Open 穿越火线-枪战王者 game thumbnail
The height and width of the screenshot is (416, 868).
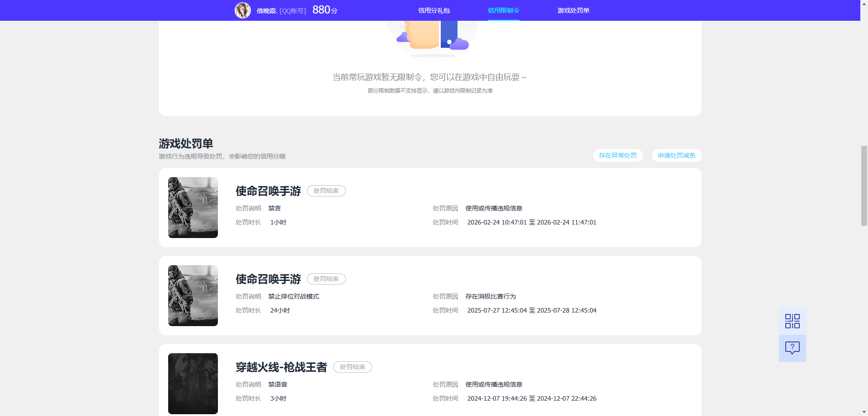point(193,383)
